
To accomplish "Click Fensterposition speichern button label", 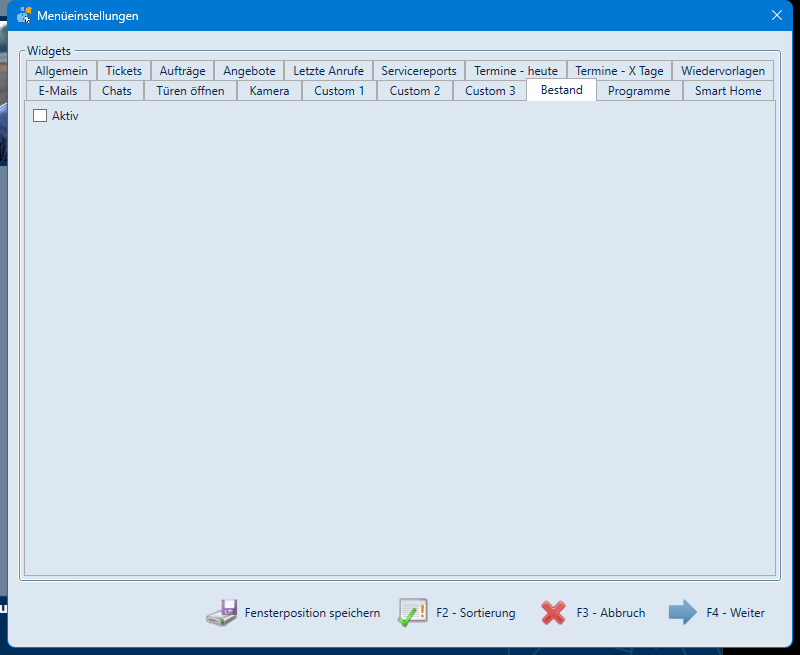I will (x=312, y=613).
